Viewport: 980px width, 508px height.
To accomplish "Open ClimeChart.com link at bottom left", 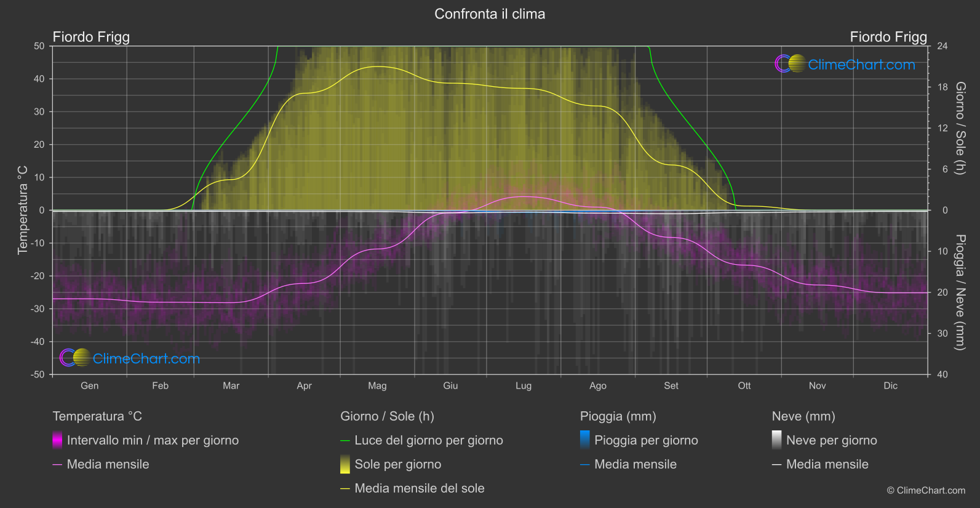I will pos(146,358).
